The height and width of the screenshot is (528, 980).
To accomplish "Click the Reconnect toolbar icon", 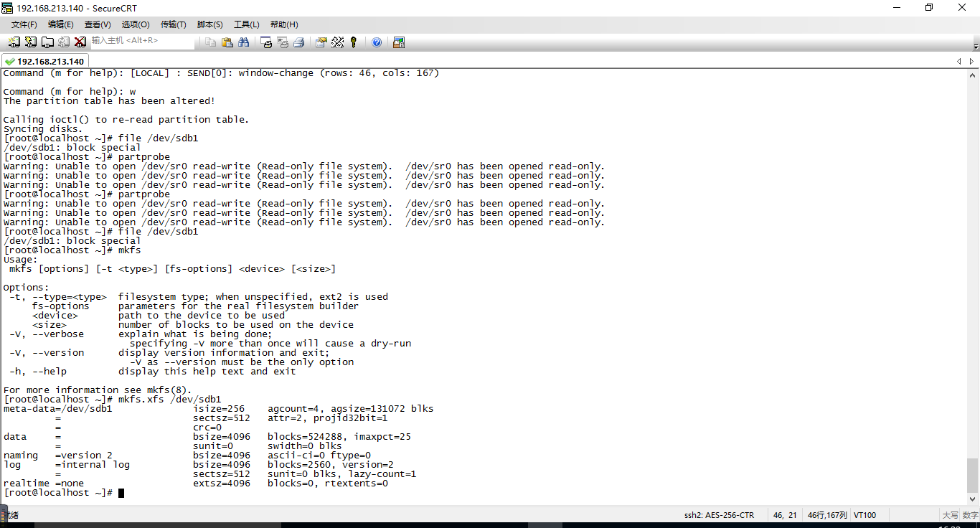I will point(64,42).
